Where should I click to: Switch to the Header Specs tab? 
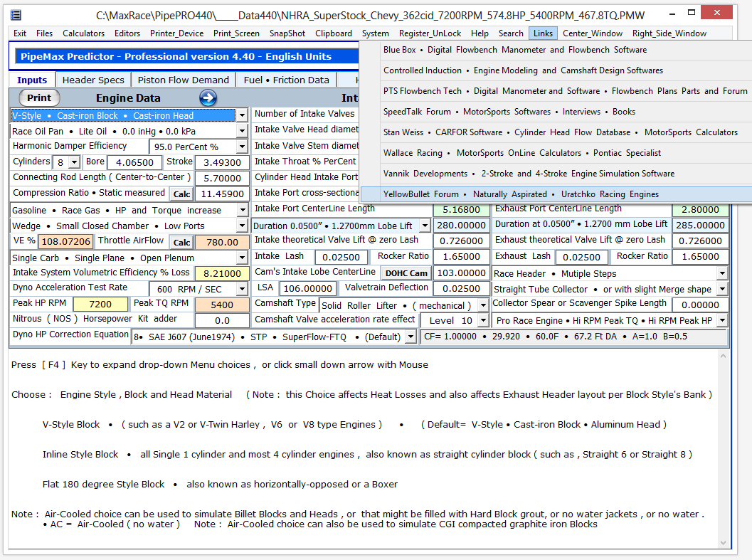click(x=93, y=80)
